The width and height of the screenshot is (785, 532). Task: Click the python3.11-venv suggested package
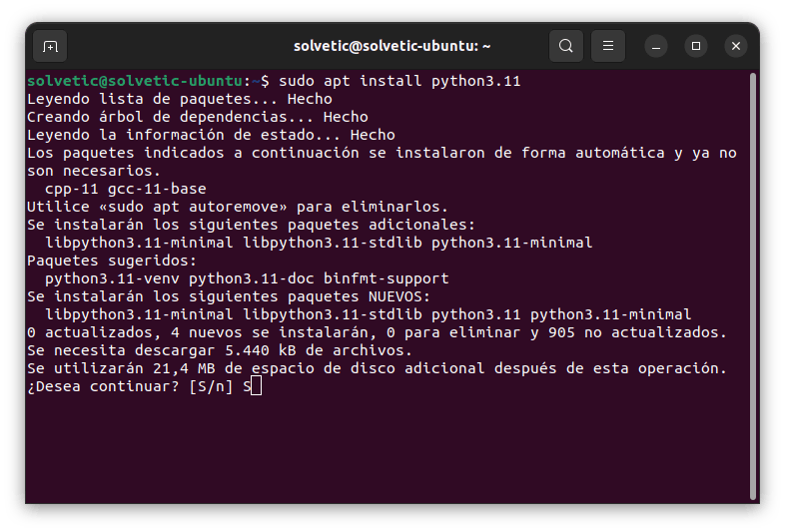pos(112,278)
